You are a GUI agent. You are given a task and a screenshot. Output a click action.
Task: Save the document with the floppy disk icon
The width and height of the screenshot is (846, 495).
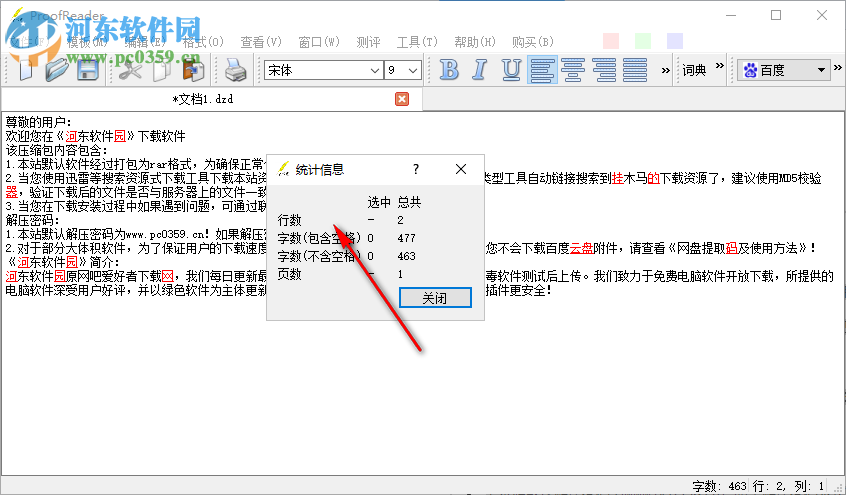click(87, 70)
